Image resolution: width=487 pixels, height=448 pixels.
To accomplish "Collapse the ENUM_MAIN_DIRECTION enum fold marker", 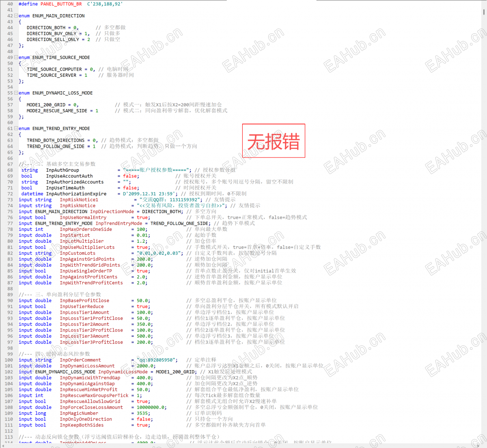I will (16, 16).
